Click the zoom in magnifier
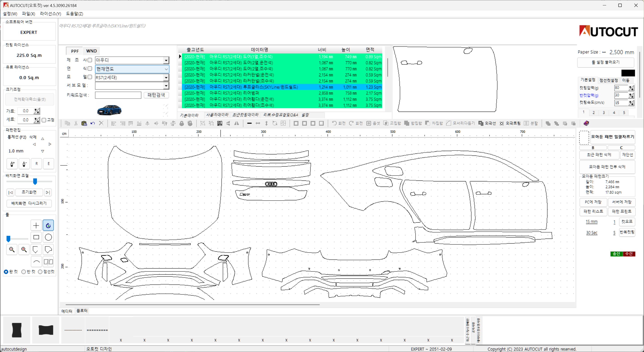644x352 pixels. (24, 249)
